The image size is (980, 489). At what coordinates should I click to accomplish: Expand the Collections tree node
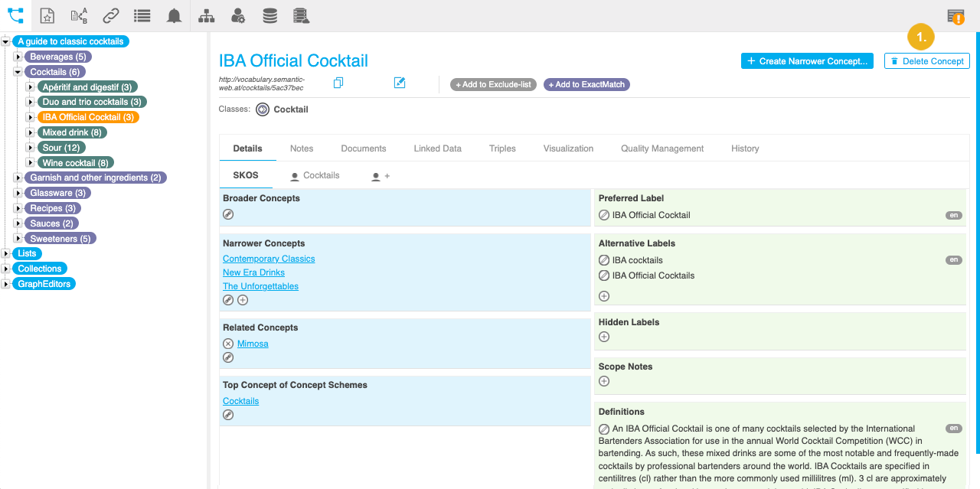click(6, 269)
